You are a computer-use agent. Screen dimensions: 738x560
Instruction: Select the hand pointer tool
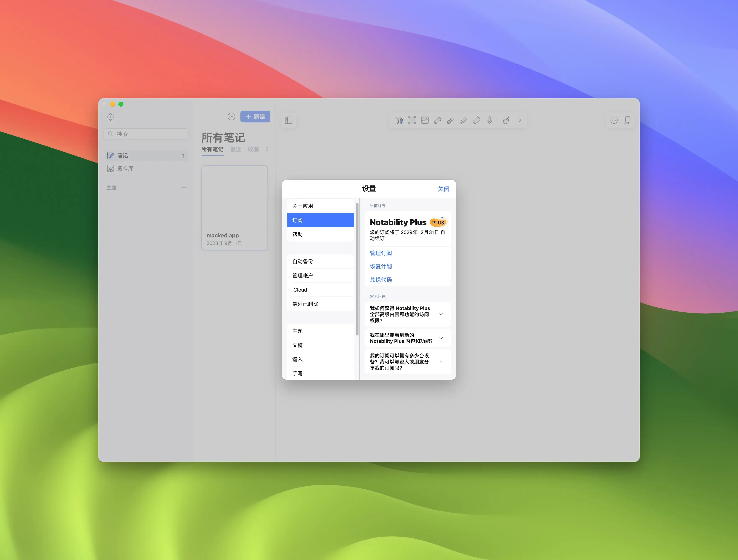pos(506,120)
